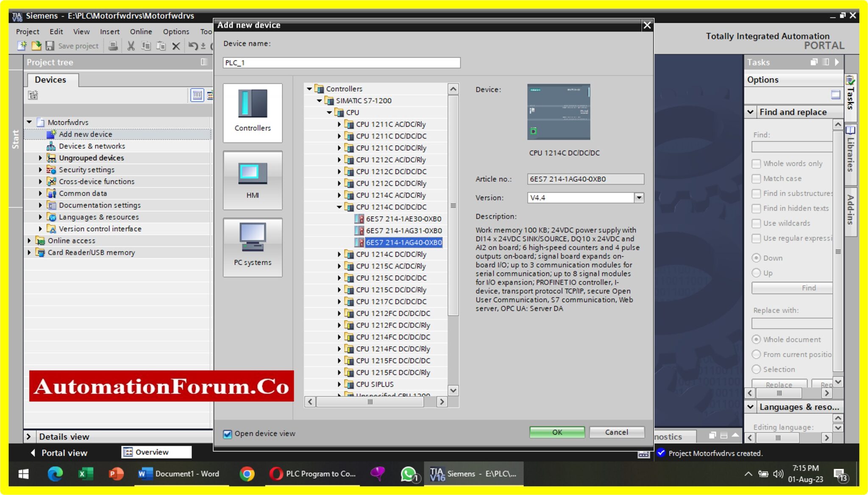868x495 pixels.
Task: Click the Save project toolbar icon
Action: [x=50, y=45]
